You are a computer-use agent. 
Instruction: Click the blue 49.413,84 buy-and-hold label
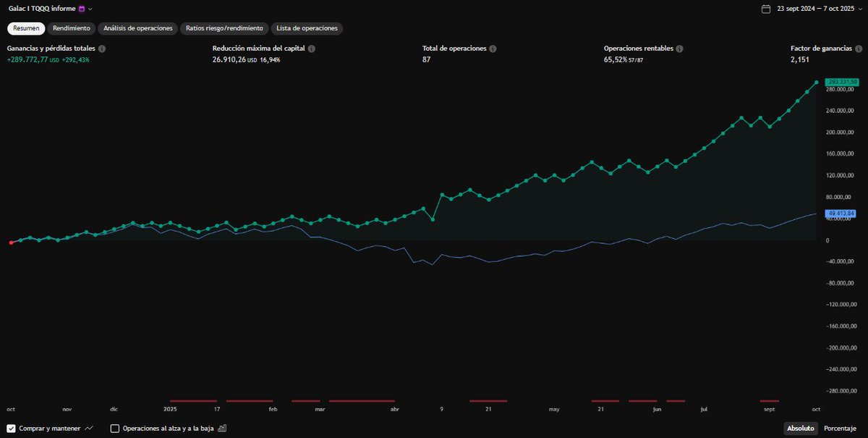[x=841, y=214]
